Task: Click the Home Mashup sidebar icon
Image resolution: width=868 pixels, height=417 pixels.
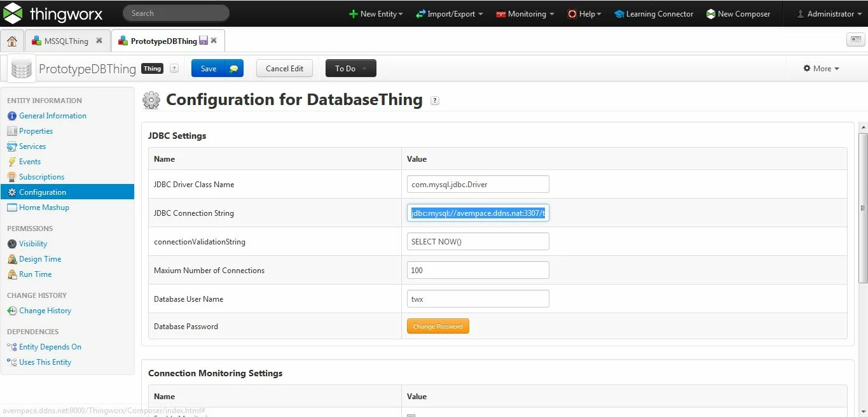Action: (12, 208)
